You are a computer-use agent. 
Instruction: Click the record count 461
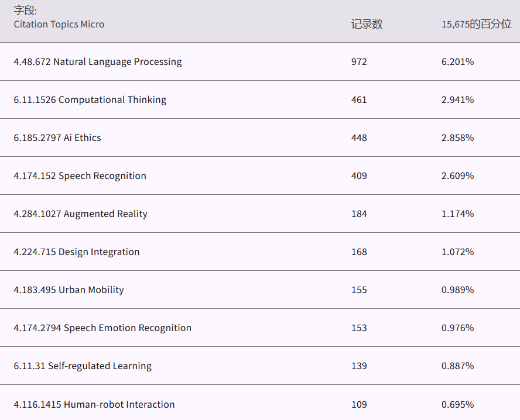(x=359, y=99)
